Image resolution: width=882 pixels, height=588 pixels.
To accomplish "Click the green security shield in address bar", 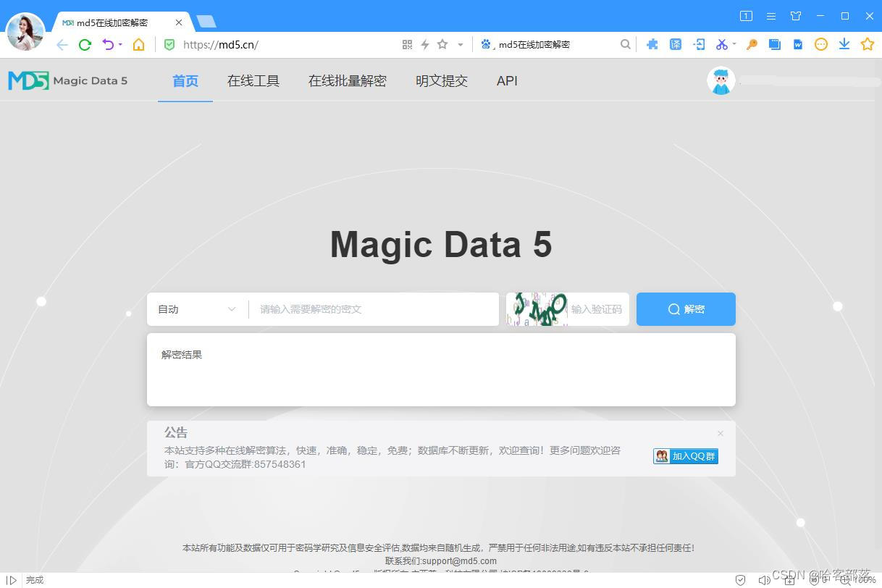I will click(169, 45).
